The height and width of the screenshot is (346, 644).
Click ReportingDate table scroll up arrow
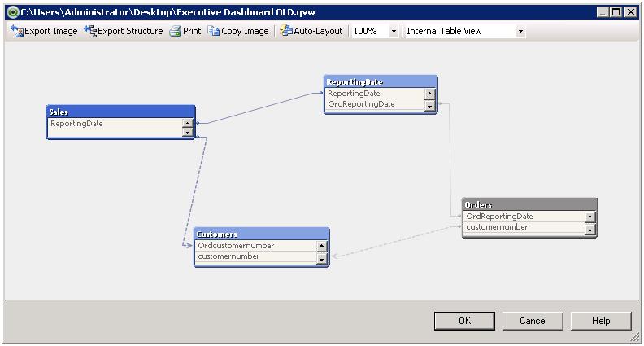click(429, 94)
